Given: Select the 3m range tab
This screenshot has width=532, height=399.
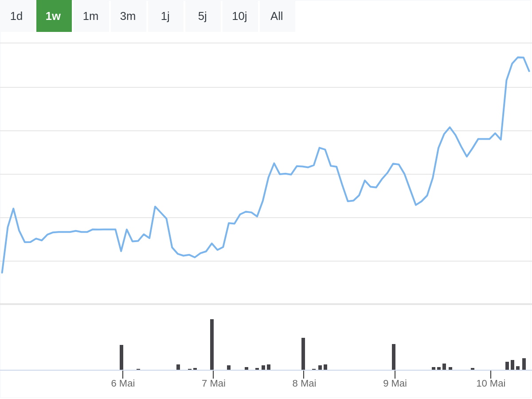Looking at the screenshot, I should point(128,16).
